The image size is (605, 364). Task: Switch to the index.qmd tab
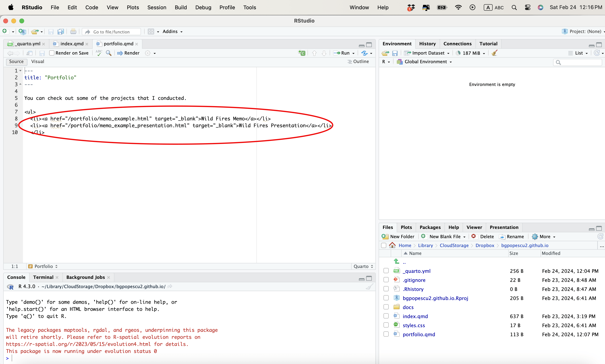tap(72, 44)
